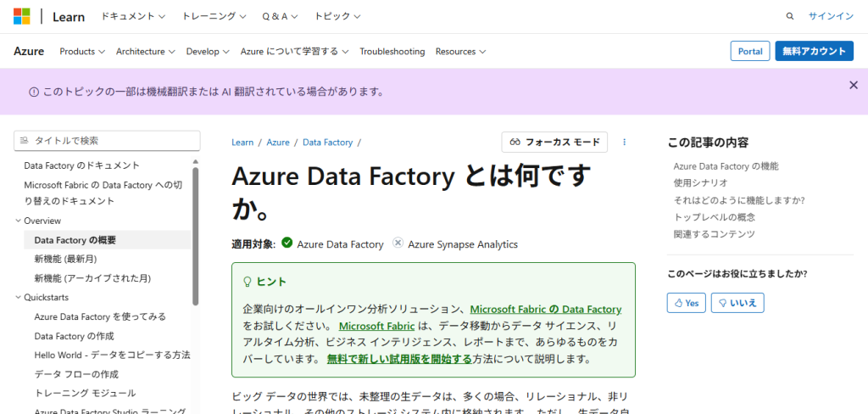Open Data Factory の作成 in sidebar
The width and height of the screenshot is (868, 414).
(75, 336)
